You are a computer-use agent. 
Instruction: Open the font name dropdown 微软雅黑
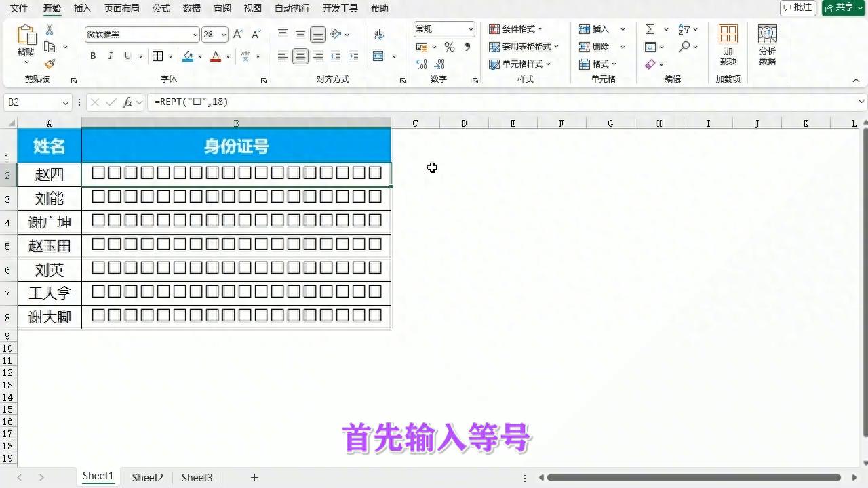[x=195, y=34]
